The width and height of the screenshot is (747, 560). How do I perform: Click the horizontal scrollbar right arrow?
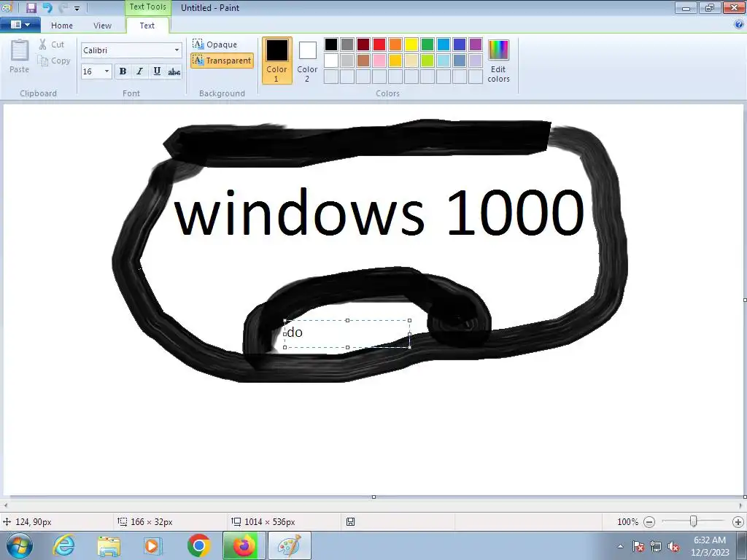pyautogui.click(x=741, y=505)
